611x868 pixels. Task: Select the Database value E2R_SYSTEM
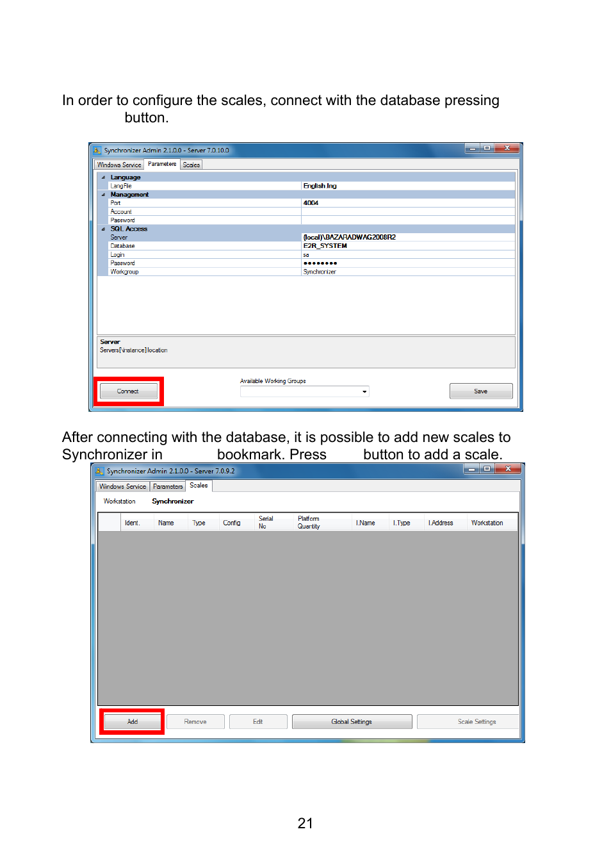408,246
